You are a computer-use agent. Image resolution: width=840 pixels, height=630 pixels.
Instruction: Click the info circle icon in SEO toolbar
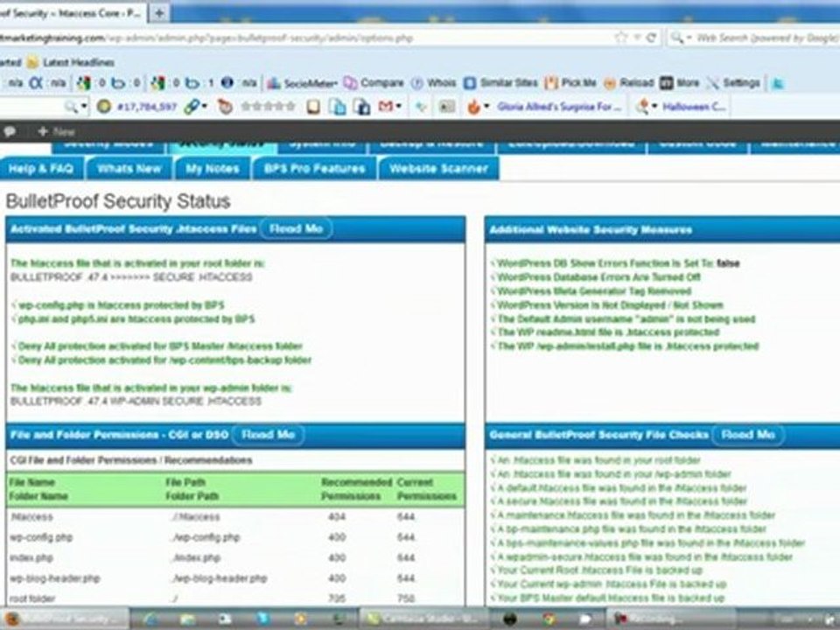click(x=227, y=82)
